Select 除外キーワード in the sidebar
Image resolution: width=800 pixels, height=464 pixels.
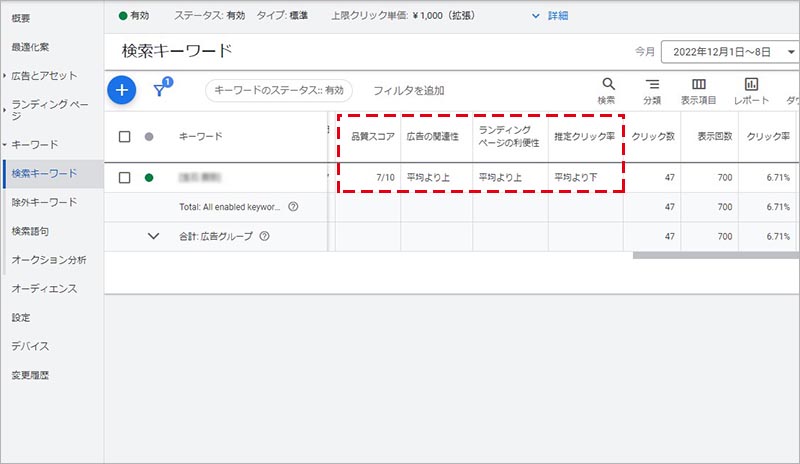[x=43, y=202]
